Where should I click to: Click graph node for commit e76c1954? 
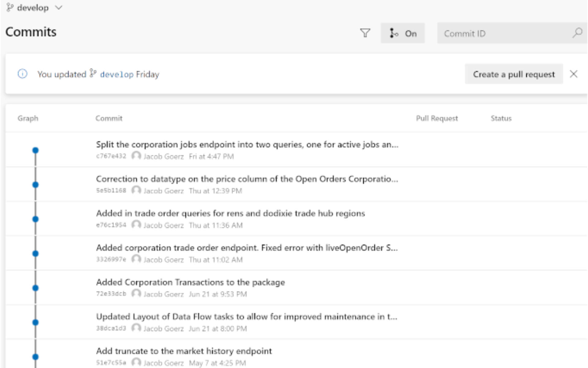pos(36,219)
